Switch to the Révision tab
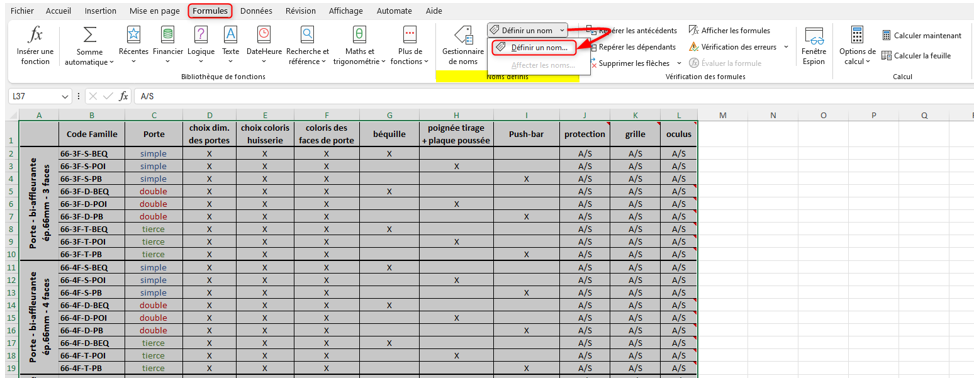 click(x=301, y=11)
